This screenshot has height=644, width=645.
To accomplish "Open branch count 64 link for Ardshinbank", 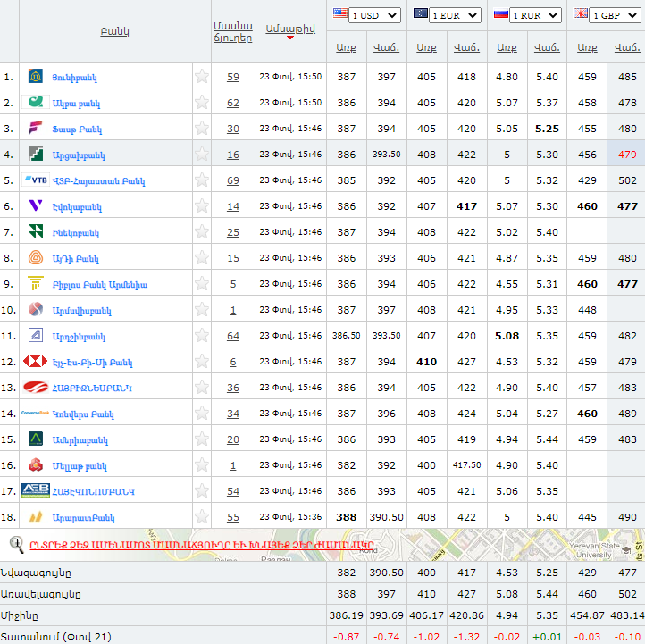I will pyautogui.click(x=233, y=336).
